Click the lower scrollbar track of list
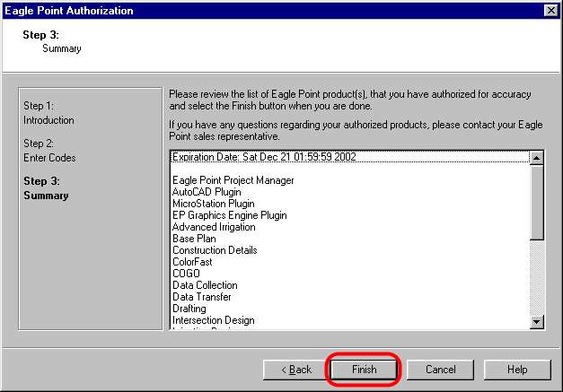 click(x=536, y=277)
